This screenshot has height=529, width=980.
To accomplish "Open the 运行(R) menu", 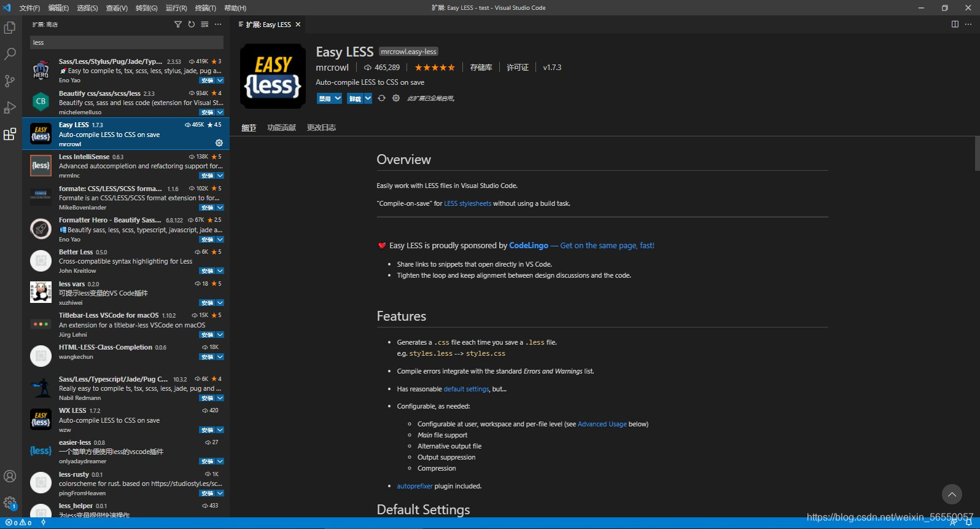I will coord(176,8).
